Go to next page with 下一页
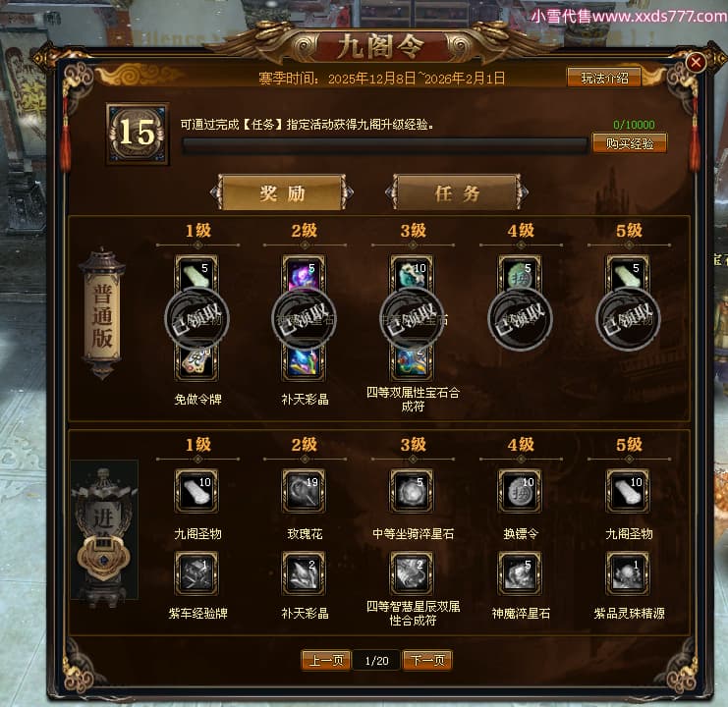 (427, 660)
